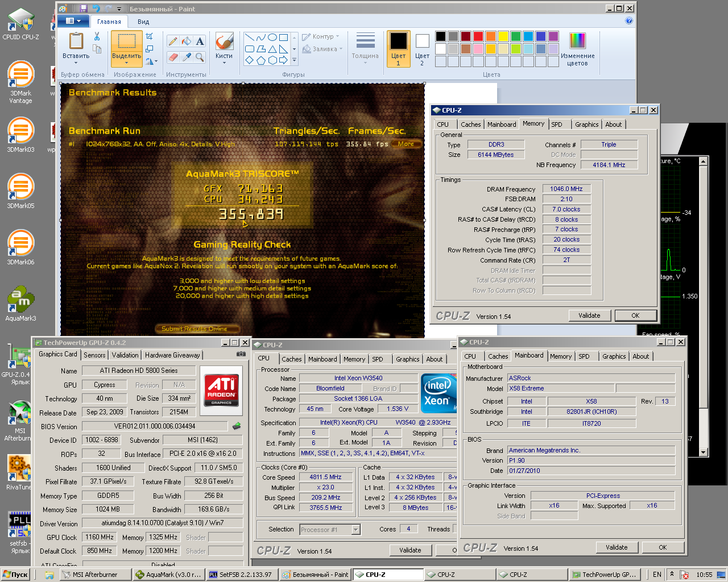This screenshot has height=582, width=728.
Task: Click scroll-down arrow in right monitoring window
Action: (704, 452)
